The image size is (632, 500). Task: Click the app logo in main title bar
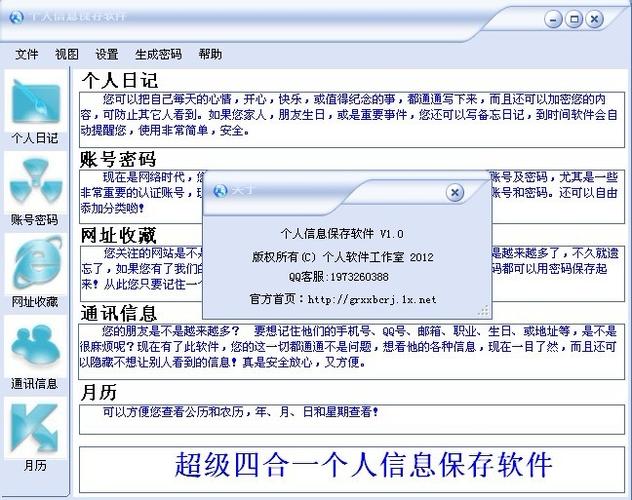[16, 18]
